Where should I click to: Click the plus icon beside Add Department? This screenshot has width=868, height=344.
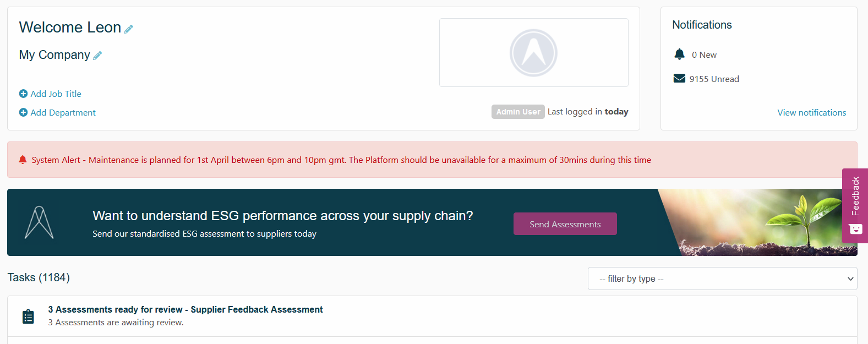tap(23, 113)
